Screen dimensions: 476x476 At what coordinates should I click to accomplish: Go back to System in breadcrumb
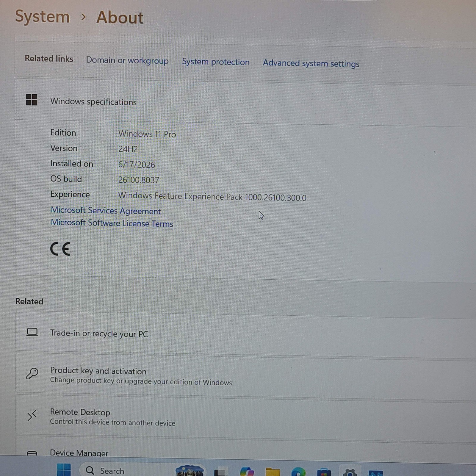pyautogui.click(x=42, y=16)
